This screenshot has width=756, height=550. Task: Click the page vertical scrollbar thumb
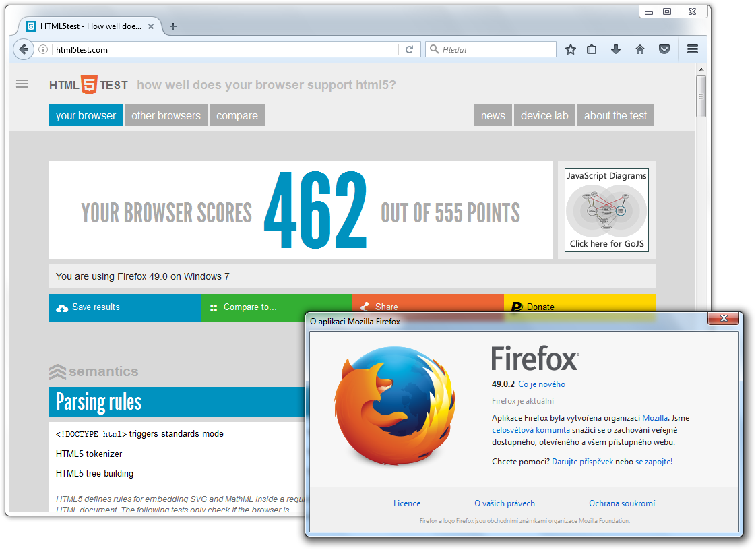pos(701,96)
